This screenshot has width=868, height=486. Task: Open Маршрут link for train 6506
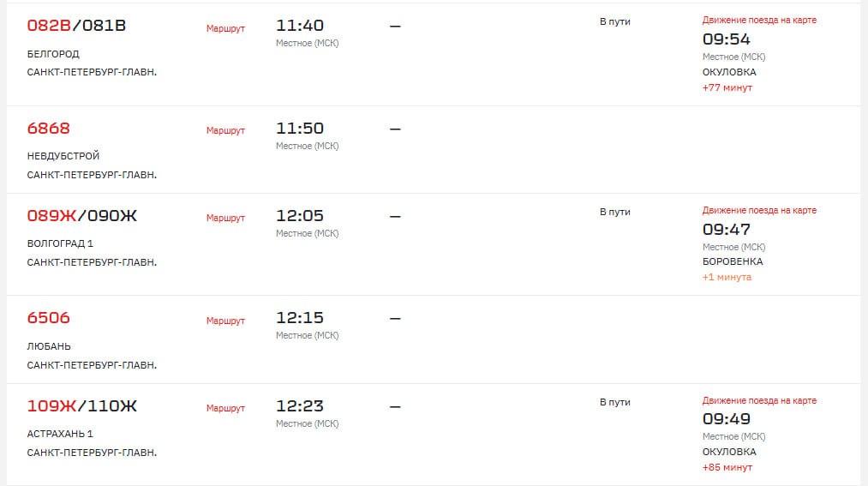(x=225, y=321)
